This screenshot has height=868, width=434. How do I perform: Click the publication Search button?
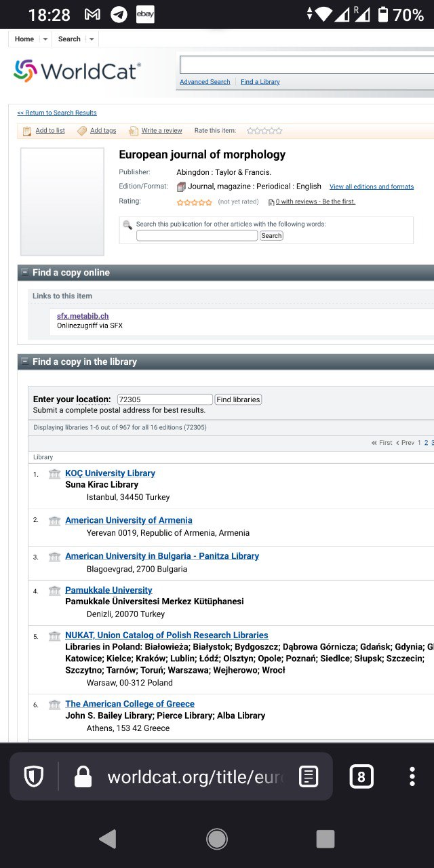point(271,235)
